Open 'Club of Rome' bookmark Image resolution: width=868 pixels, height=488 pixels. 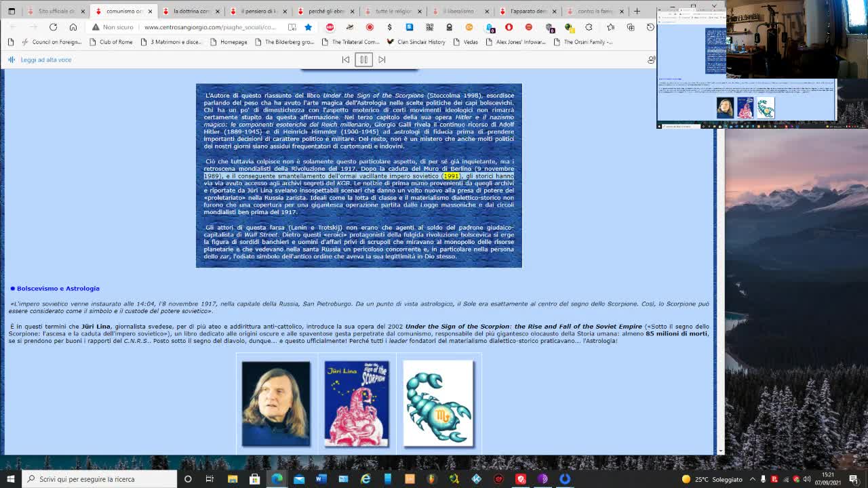pyautogui.click(x=111, y=42)
